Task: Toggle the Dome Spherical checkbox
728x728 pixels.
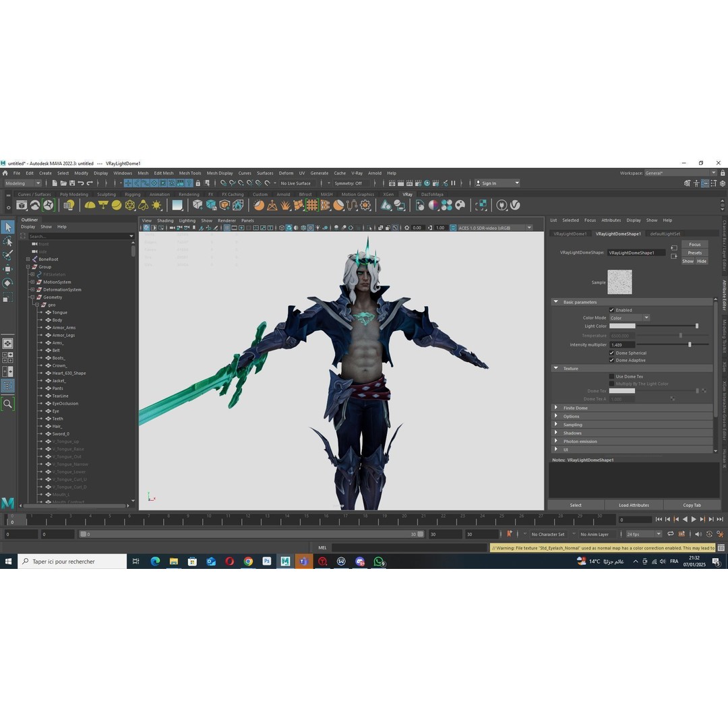Action: pyautogui.click(x=611, y=353)
